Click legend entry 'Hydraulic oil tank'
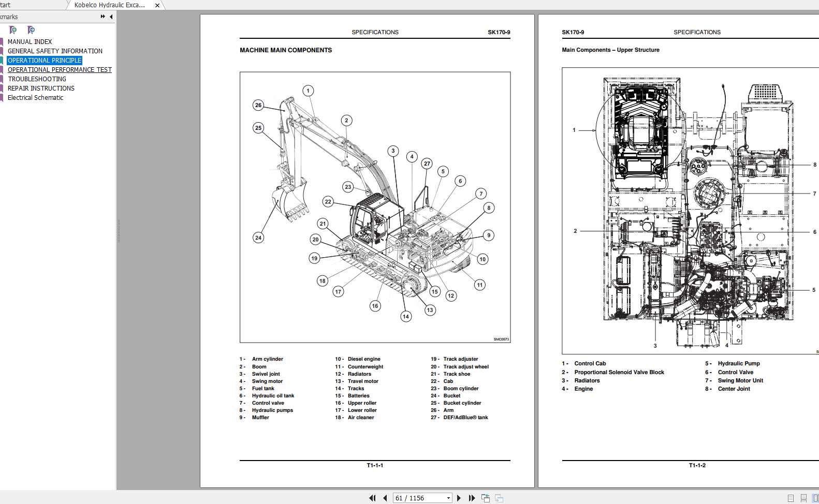819x504 pixels. click(273, 396)
